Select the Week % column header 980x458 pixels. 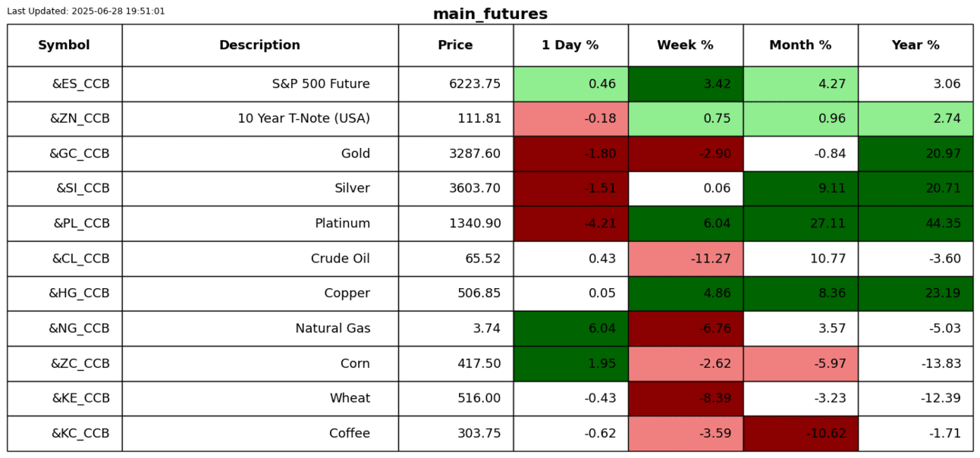(685, 45)
